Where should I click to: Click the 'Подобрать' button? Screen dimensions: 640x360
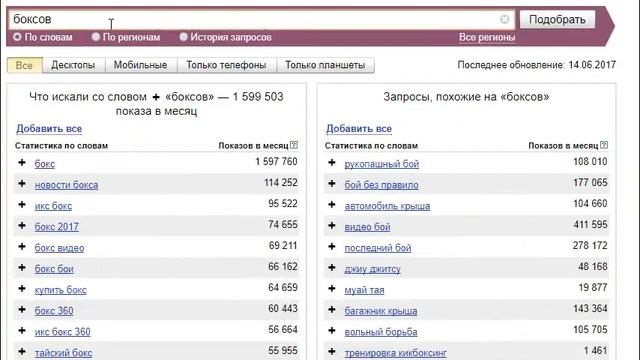(x=557, y=19)
